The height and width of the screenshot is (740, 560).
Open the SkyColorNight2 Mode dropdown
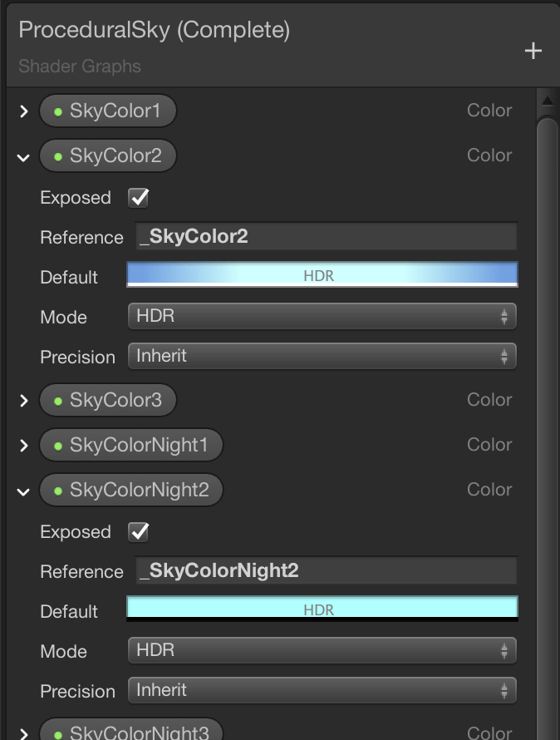tap(322, 650)
